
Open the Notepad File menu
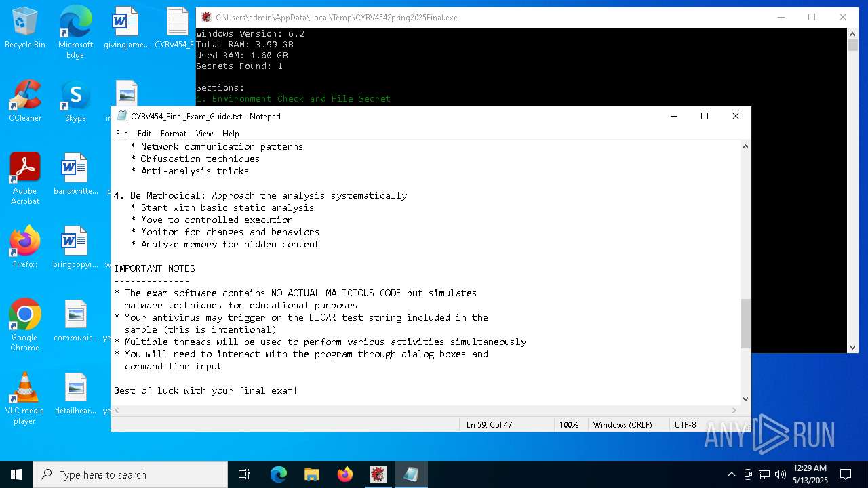pos(121,134)
